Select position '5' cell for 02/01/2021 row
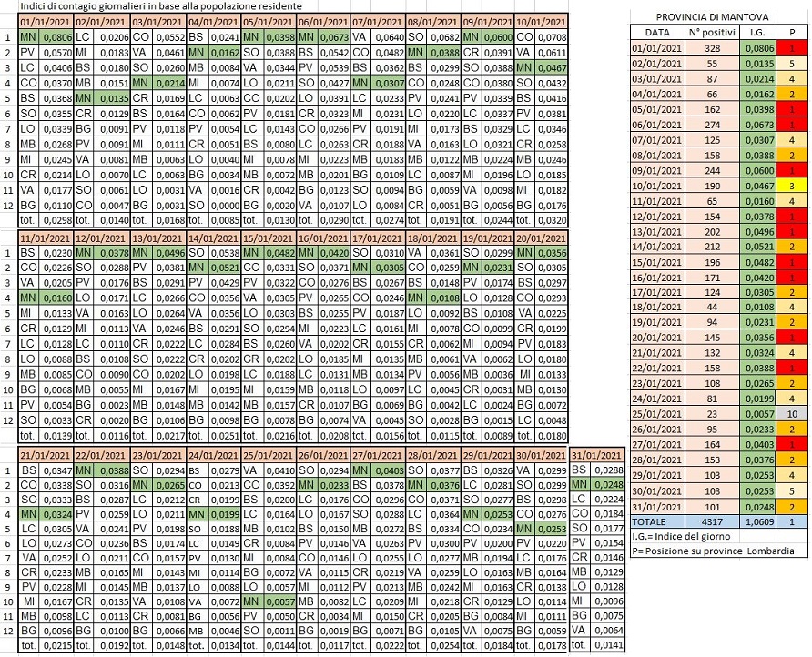 pyautogui.click(x=792, y=64)
